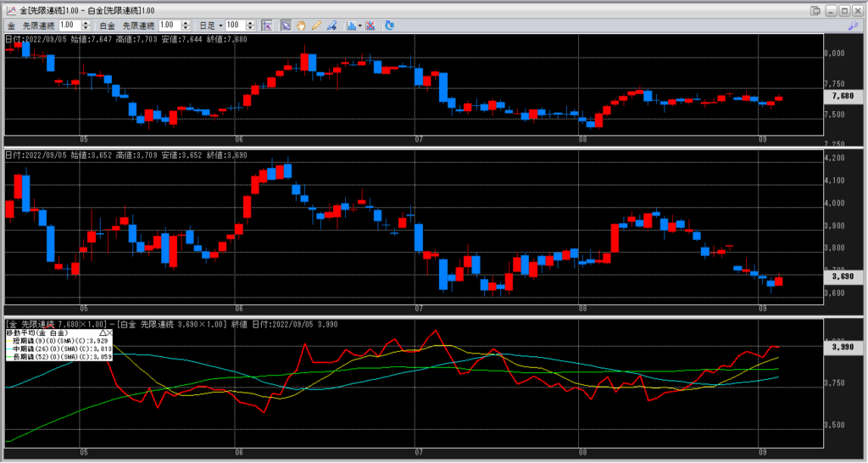
Task: Collapse the 移動平均 legend with triangle button
Action: [103, 334]
